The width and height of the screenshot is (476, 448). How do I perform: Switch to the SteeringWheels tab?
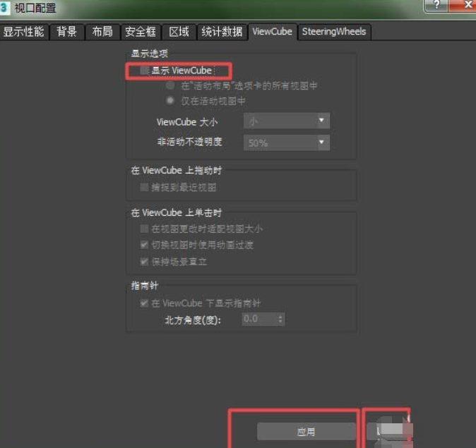click(333, 32)
